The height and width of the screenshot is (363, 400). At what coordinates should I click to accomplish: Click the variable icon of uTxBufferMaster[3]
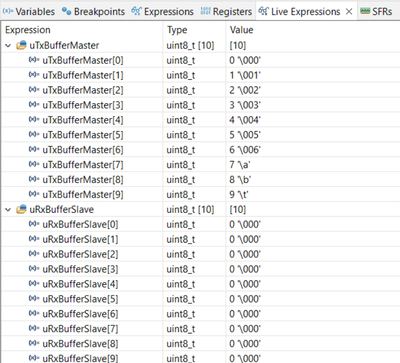point(34,105)
